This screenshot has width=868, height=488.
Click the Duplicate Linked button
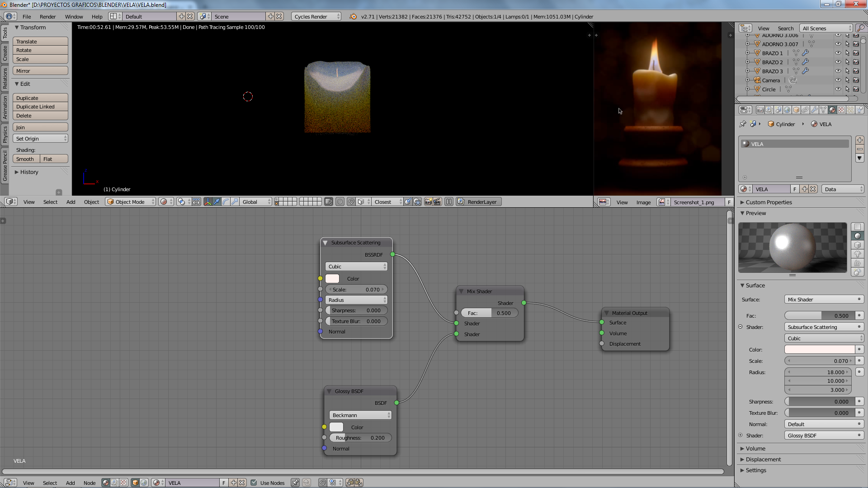(40, 107)
